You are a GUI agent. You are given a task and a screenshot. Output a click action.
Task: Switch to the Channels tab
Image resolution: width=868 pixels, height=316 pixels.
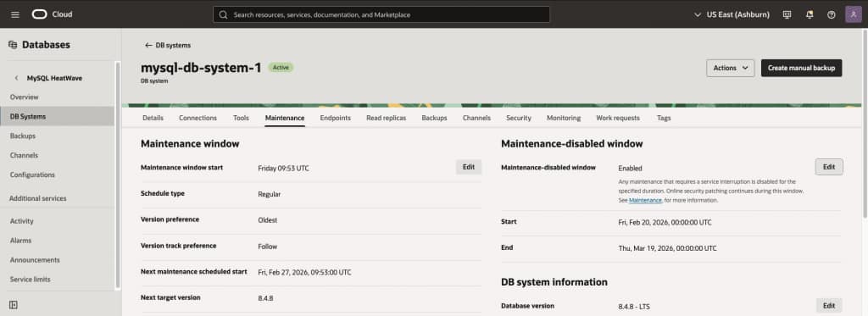point(476,118)
